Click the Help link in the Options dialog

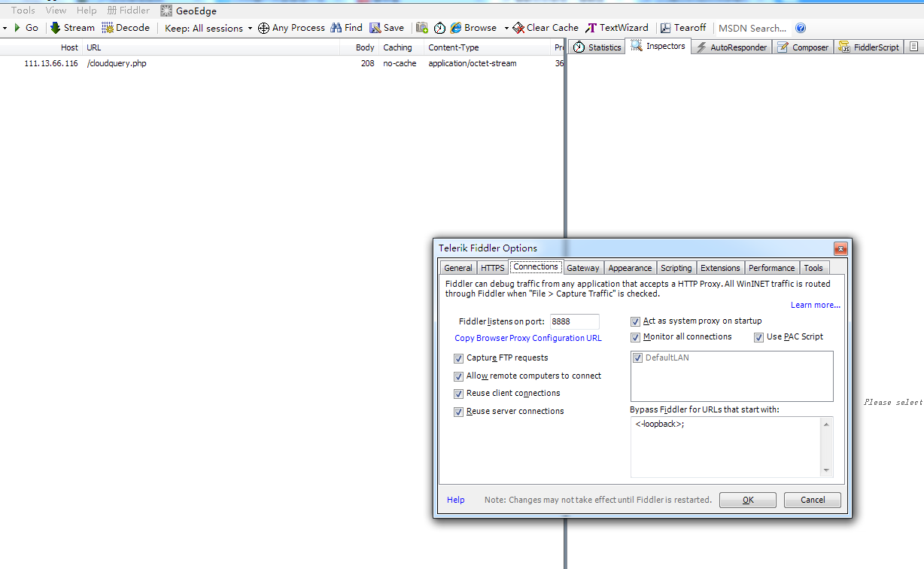[x=456, y=500]
